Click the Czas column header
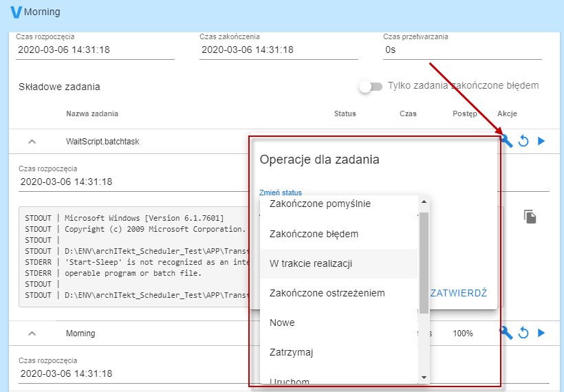This screenshot has width=564, height=392. click(x=408, y=113)
